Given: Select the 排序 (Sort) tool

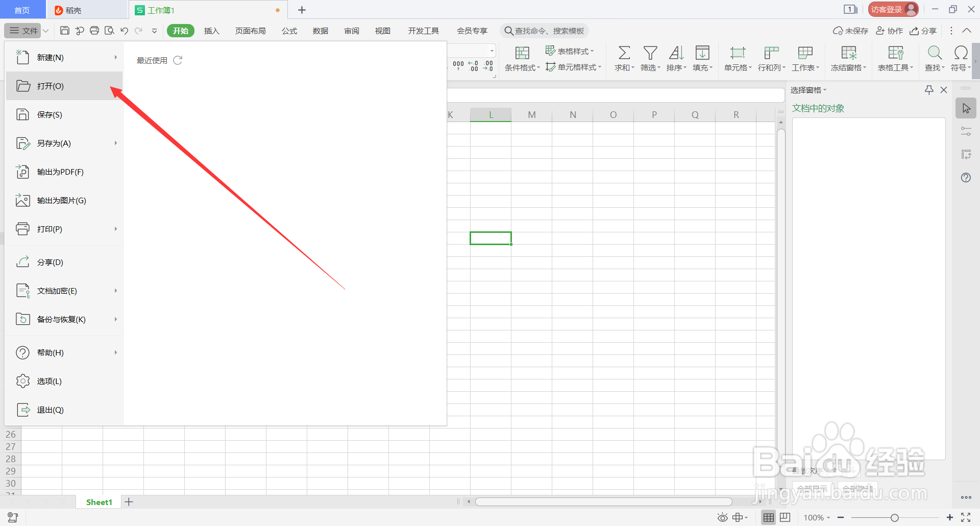Looking at the screenshot, I should point(676,58).
